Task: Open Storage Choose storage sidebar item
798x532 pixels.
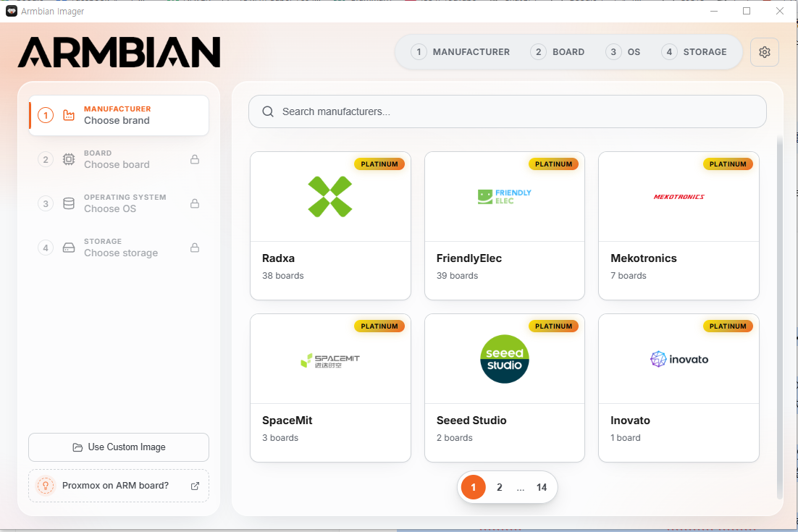Action: 119,248
